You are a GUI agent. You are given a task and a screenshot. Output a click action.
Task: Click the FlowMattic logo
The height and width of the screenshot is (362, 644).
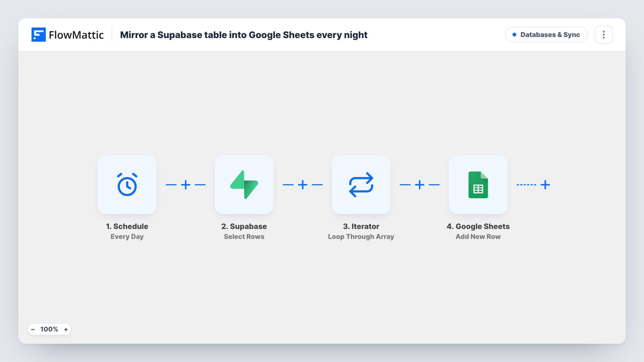[x=67, y=35]
